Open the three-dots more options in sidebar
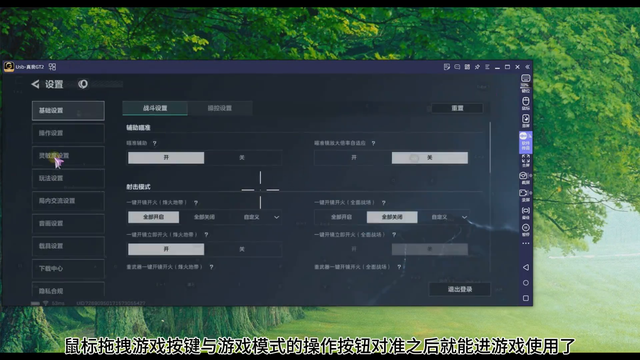640x360 pixels. [526, 244]
